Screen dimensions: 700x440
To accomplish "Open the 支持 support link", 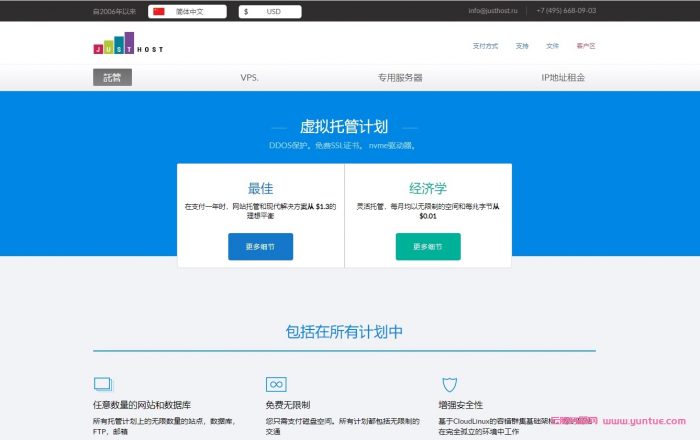I will pyautogui.click(x=522, y=46).
